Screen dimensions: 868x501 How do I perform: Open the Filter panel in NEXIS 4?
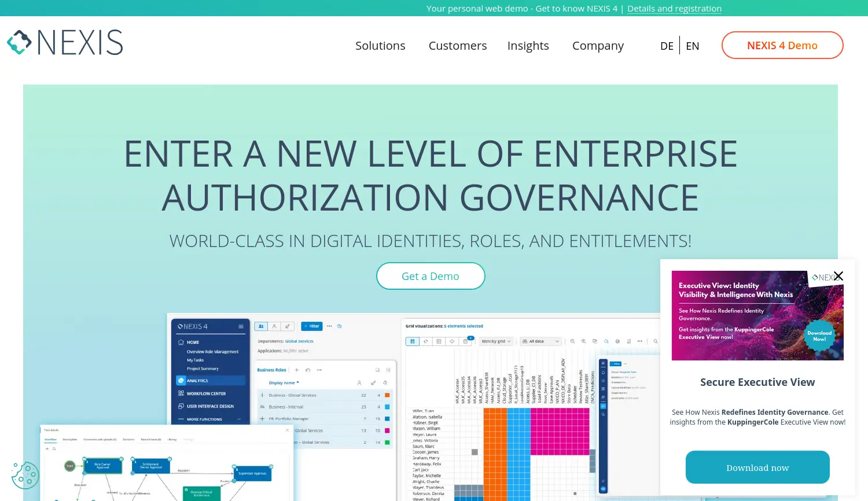coord(312,326)
